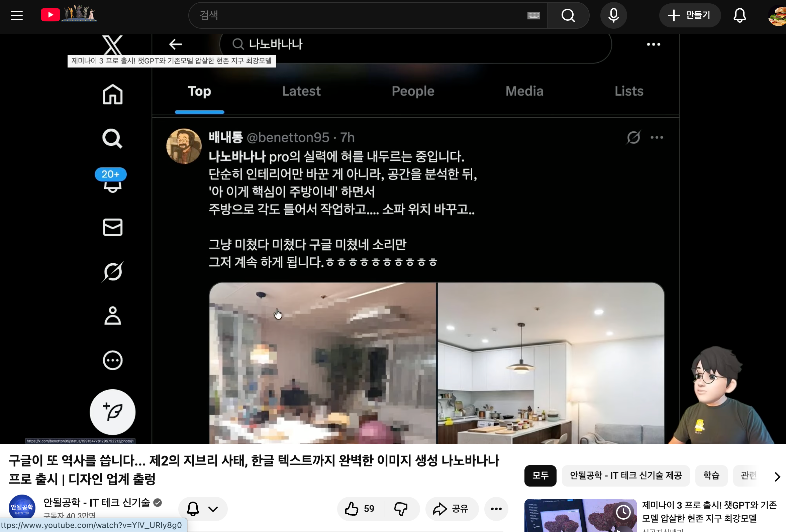Open the user avatar account menu
The height and width of the screenshot is (532, 786).
[x=778, y=15]
